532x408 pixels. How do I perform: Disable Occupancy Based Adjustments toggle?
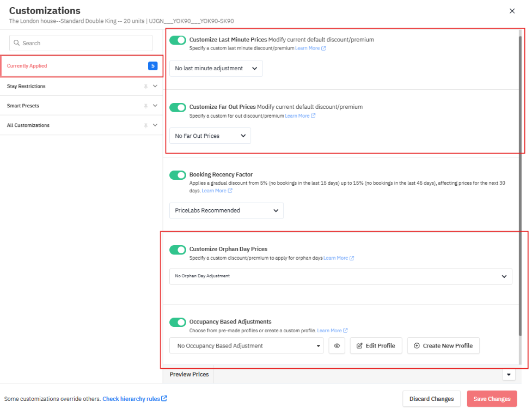(x=178, y=322)
